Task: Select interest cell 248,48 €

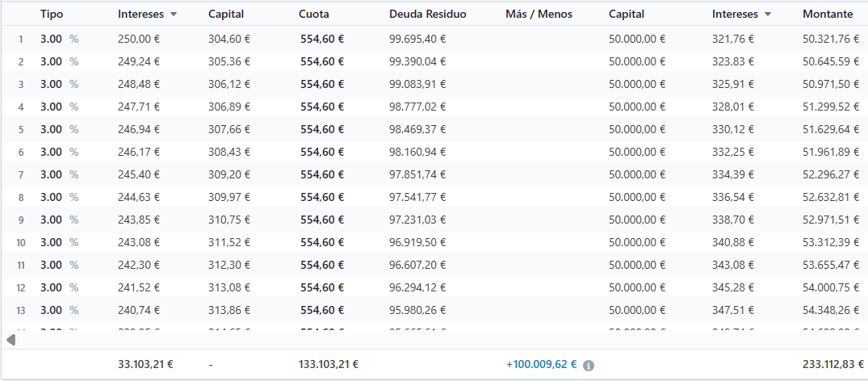Action: [x=139, y=84]
